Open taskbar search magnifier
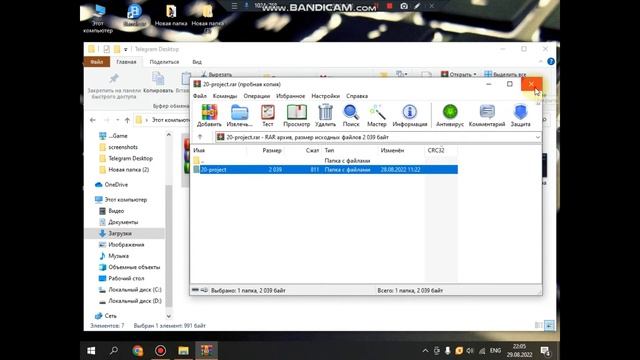The width and height of the screenshot is (640, 360). coord(114,351)
